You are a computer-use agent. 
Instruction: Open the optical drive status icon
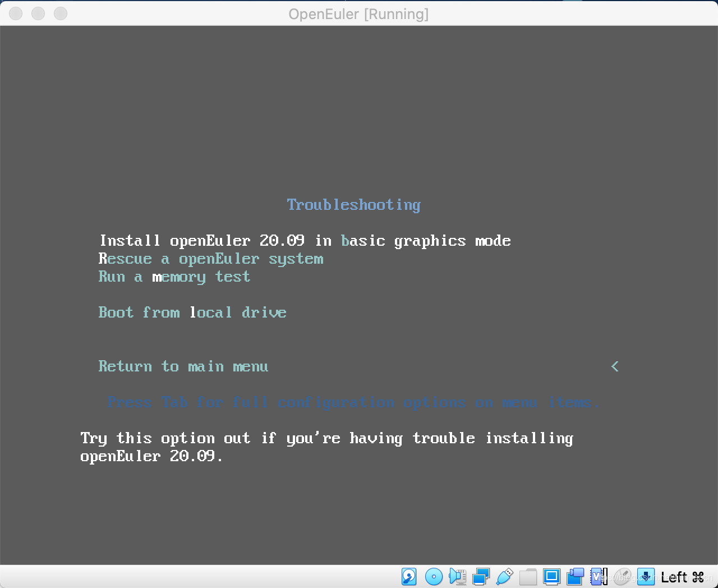pos(434,576)
